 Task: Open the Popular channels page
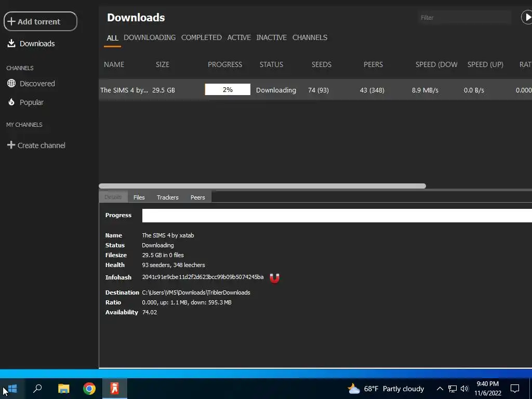25,102
